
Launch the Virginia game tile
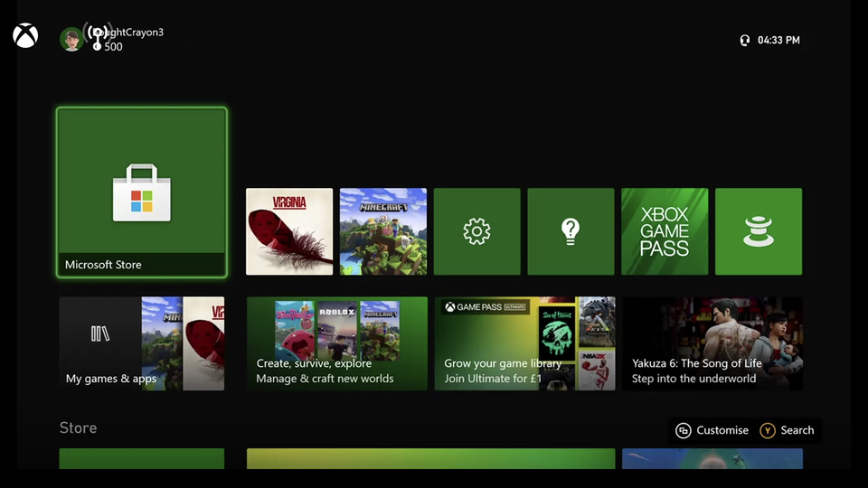[x=289, y=231]
